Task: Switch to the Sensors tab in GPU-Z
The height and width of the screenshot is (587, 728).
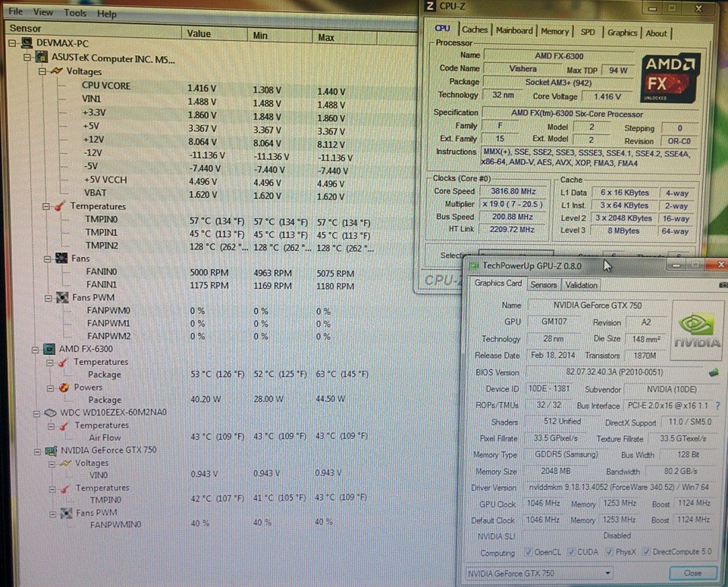Action: pos(543,284)
